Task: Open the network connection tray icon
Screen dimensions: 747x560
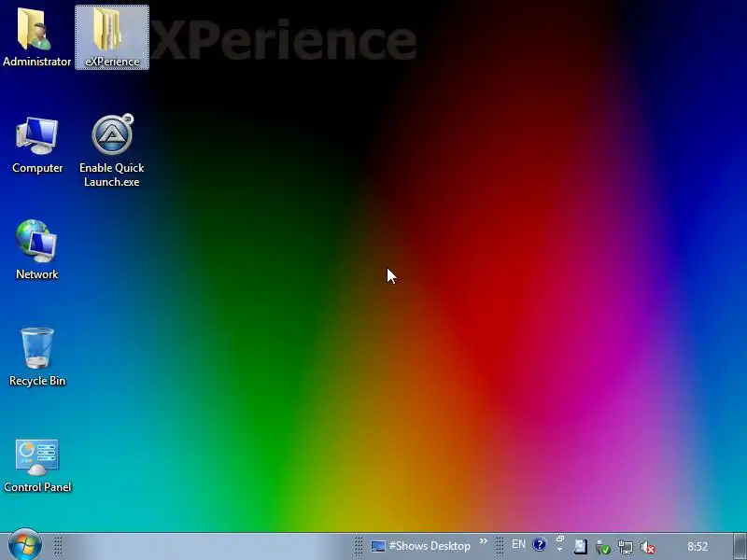Action: [625, 547]
